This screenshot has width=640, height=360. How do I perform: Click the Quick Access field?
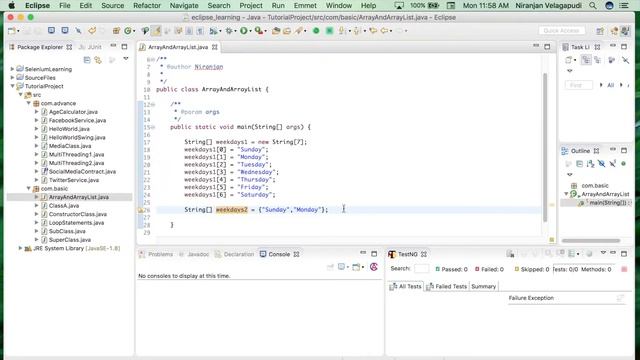point(561,31)
